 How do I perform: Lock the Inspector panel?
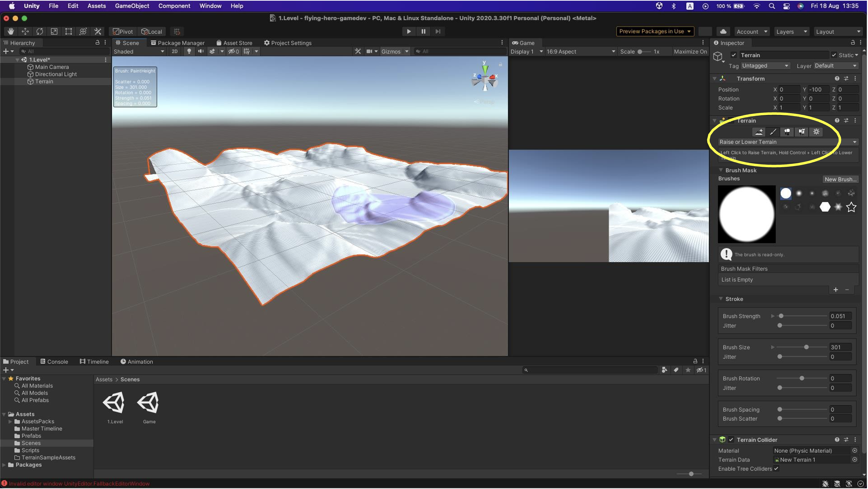point(853,43)
